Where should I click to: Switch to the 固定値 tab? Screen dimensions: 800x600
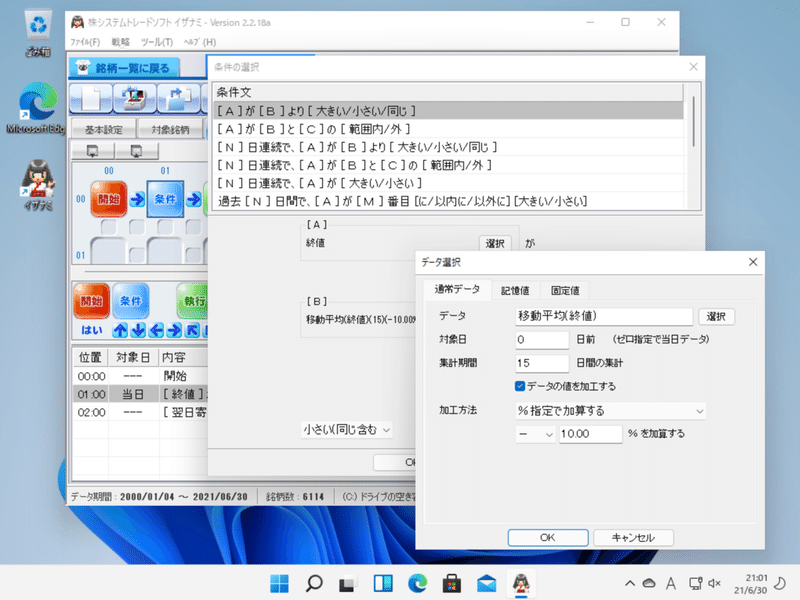[x=565, y=290]
